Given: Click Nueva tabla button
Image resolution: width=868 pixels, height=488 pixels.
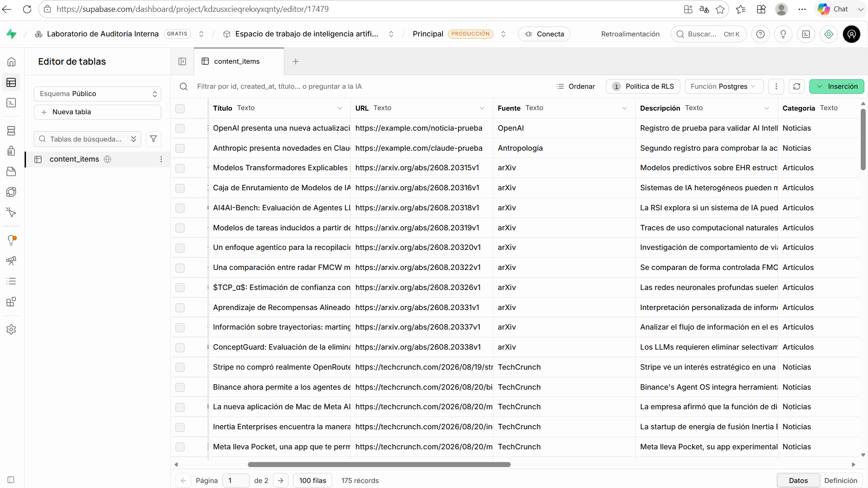Looking at the screenshot, I should click(98, 112).
